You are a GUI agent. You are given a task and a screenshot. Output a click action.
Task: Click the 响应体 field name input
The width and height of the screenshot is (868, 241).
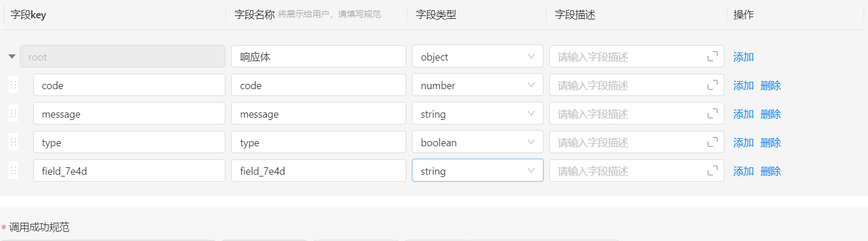pyautogui.click(x=318, y=57)
